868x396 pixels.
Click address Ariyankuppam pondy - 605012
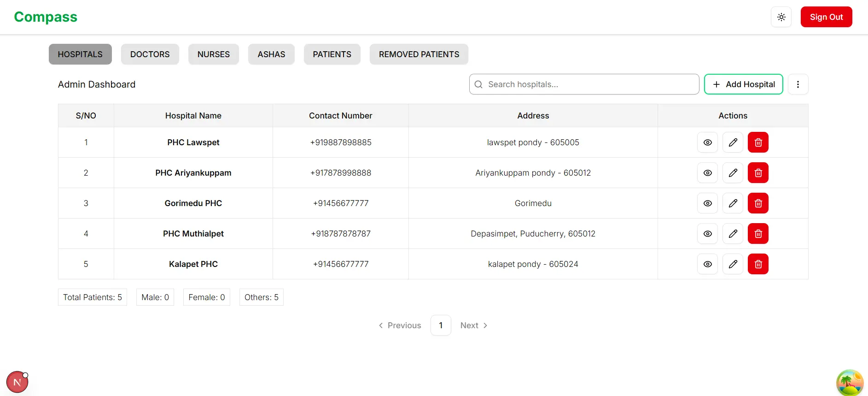(x=533, y=173)
